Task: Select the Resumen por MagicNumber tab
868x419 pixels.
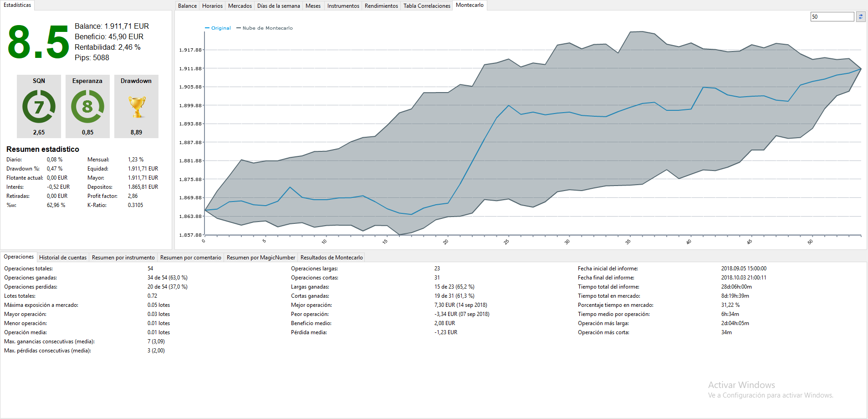Action: pos(261,258)
